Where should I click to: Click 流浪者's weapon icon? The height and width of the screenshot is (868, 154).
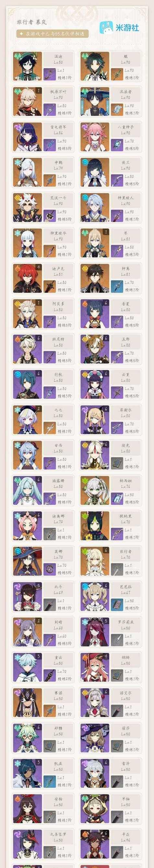click(x=117, y=109)
